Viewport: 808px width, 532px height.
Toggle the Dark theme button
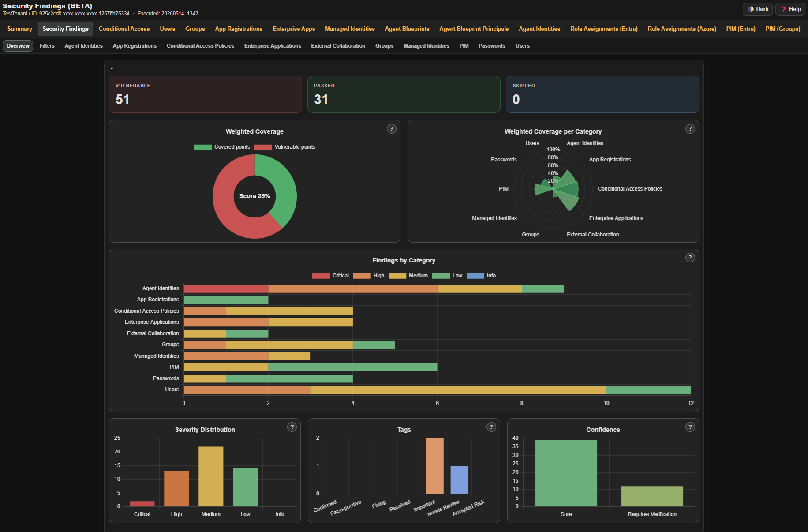pyautogui.click(x=758, y=9)
